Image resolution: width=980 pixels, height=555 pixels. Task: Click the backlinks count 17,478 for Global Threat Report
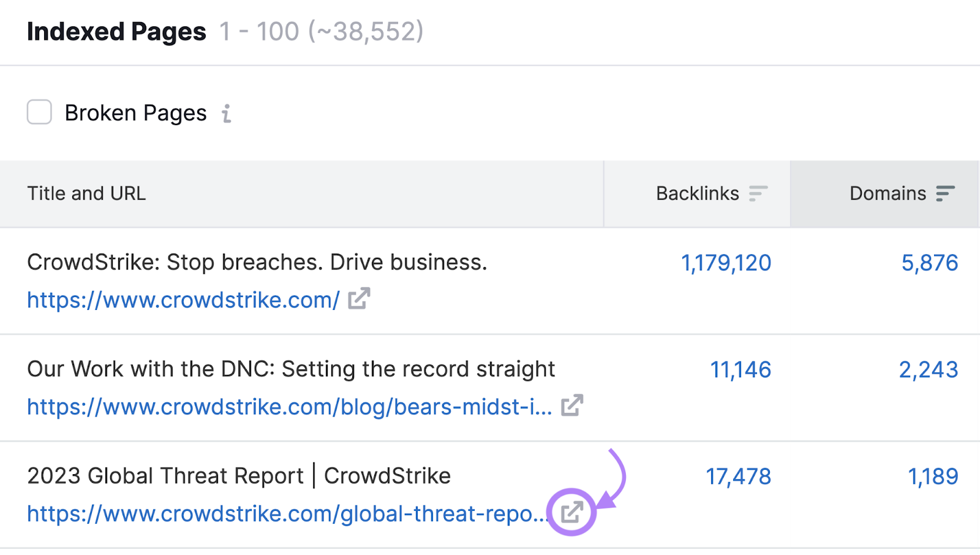(x=739, y=476)
